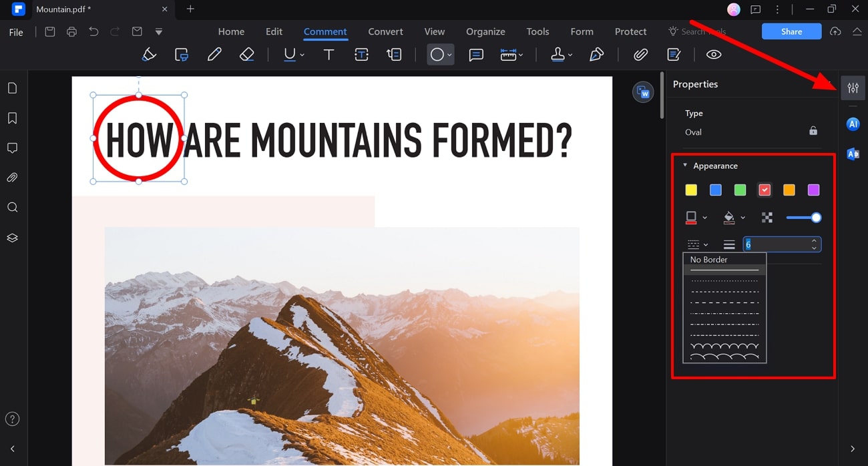Select the measure tool

click(x=508, y=55)
